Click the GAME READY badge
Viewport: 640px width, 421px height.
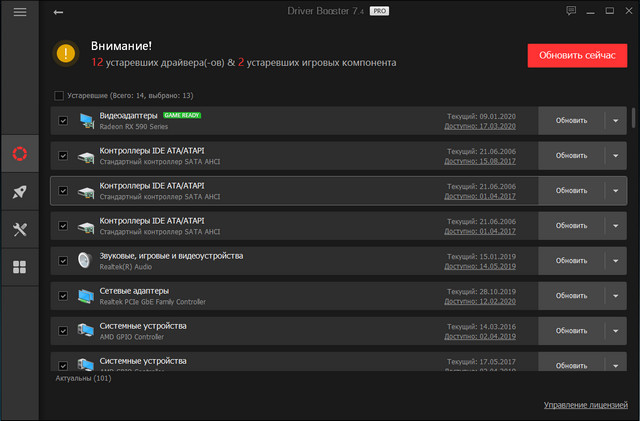pos(182,115)
